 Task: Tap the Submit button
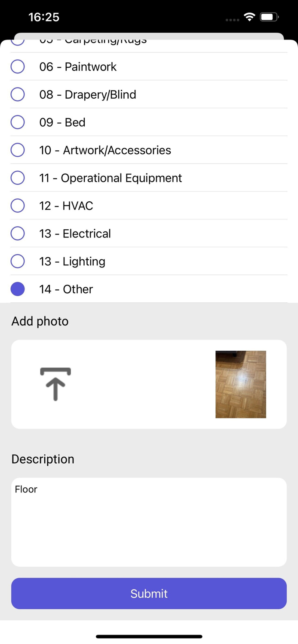click(149, 593)
